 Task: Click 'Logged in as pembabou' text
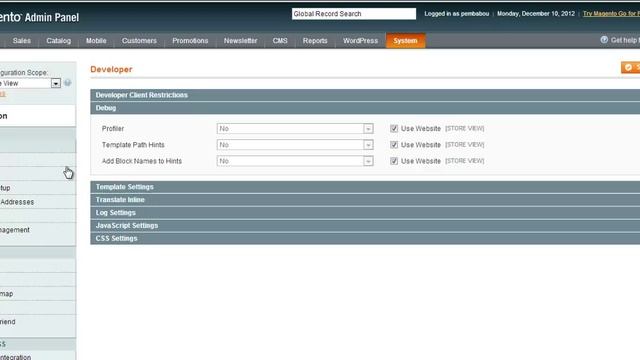456,14
